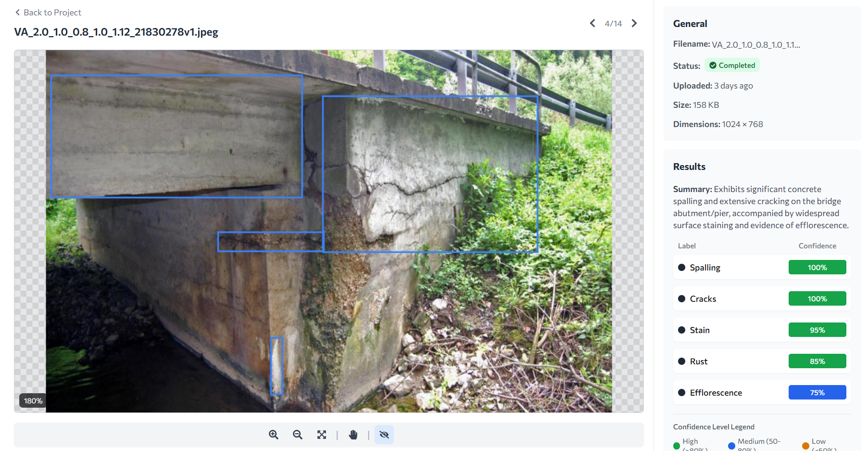868x451 pixels.
Task: Click the filename VA_2.0_1.0_0.8 title text
Action: [x=115, y=32]
